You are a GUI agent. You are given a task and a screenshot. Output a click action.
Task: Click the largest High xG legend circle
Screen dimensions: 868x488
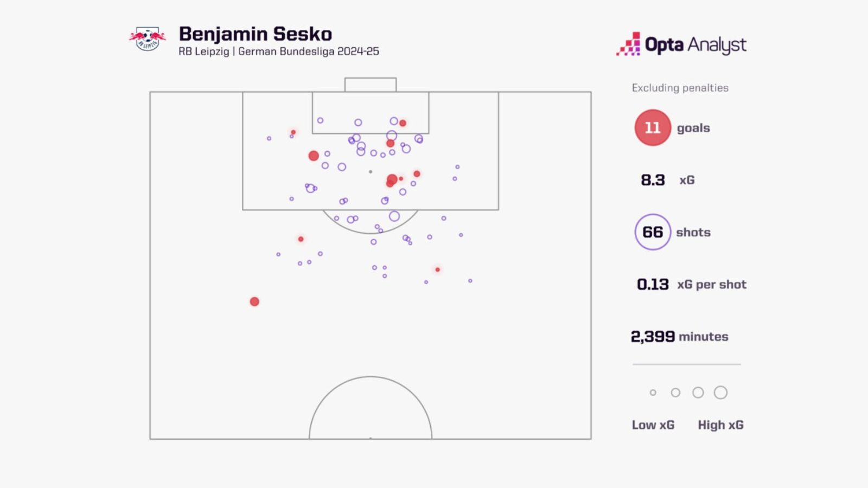click(720, 393)
